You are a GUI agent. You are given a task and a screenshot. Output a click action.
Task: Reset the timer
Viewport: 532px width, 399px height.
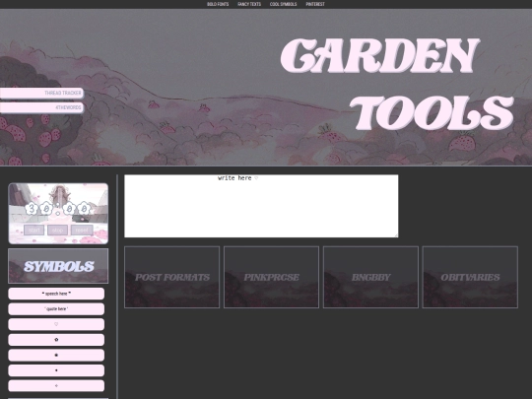point(82,230)
